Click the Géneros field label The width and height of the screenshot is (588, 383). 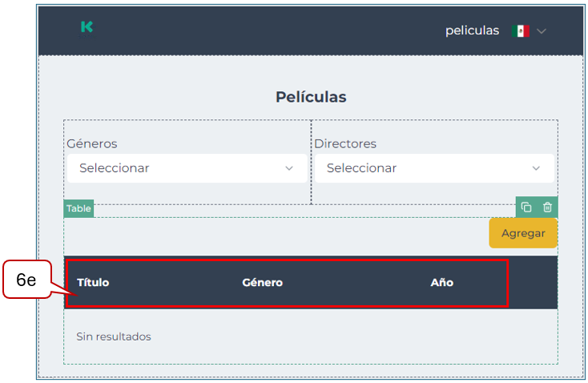click(x=92, y=144)
